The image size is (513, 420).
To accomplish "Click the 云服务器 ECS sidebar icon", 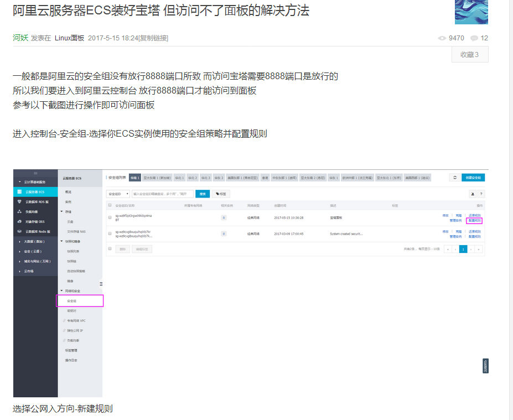I will tap(19, 191).
